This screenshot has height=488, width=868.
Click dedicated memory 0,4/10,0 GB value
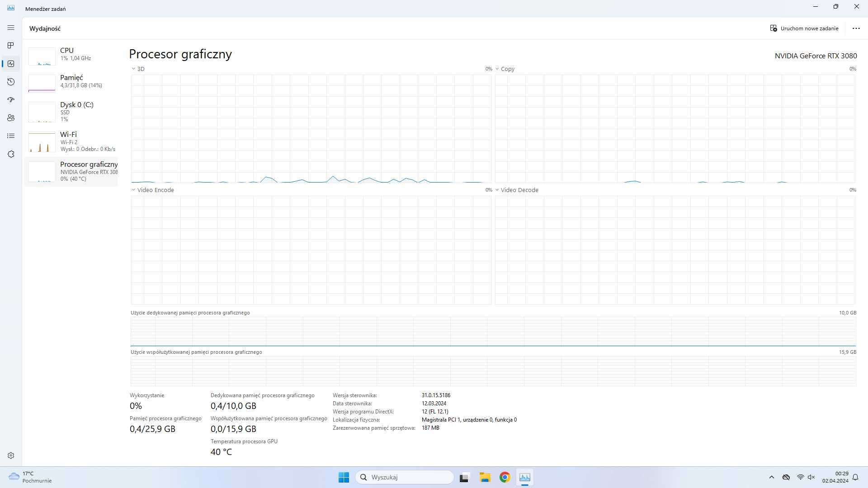(x=233, y=406)
